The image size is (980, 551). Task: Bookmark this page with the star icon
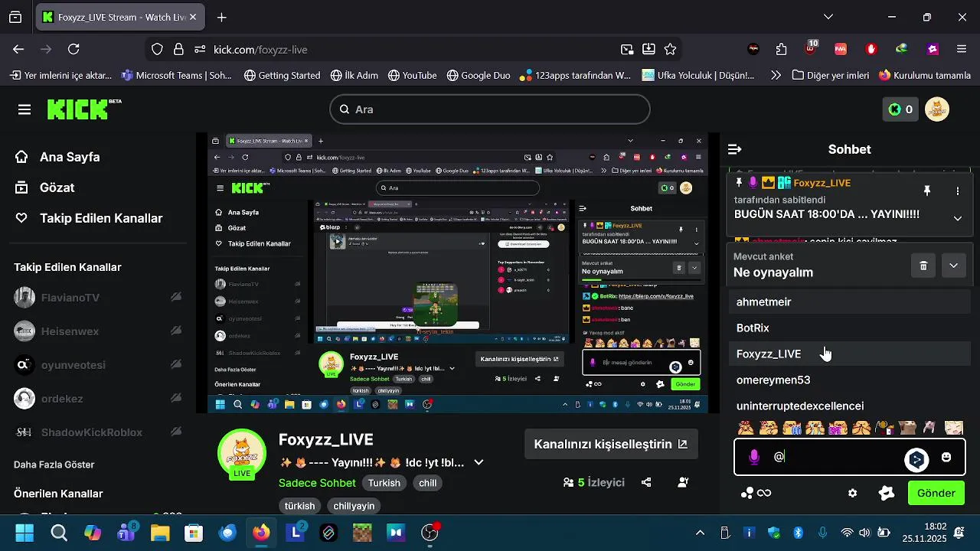tap(670, 49)
